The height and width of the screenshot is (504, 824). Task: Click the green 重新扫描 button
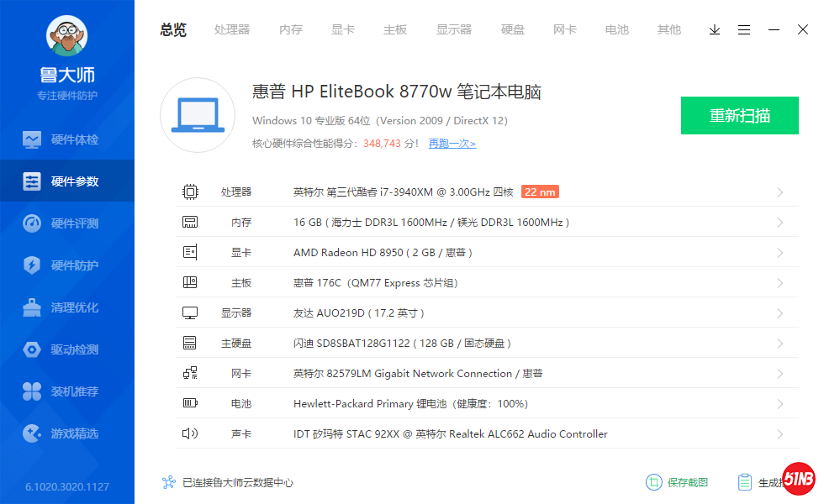point(739,116)
